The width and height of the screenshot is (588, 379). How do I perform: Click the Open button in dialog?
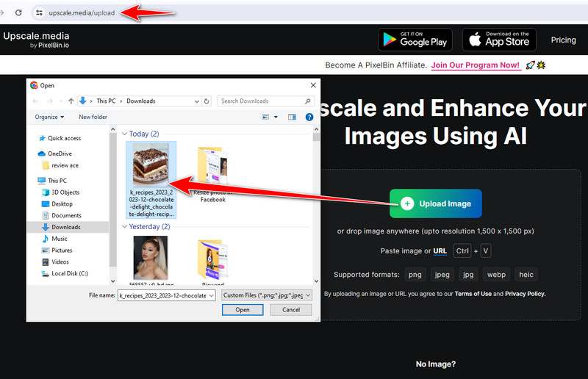[x=243, y=310]
